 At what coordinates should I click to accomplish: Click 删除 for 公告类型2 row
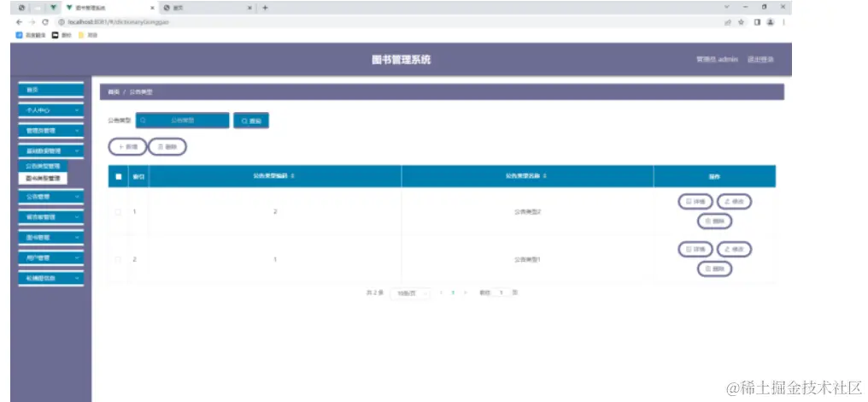point(715,221)
